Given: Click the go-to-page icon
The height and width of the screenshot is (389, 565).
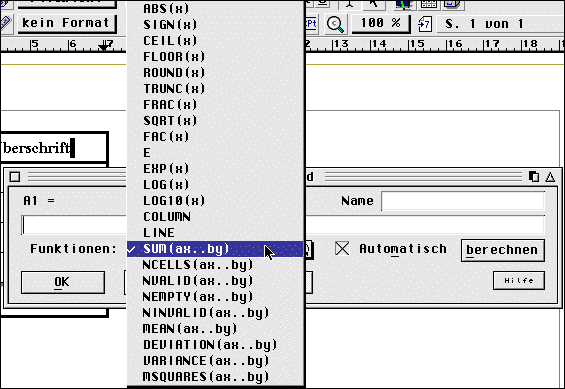Looking at the screenshot, I should click(424, 24).
